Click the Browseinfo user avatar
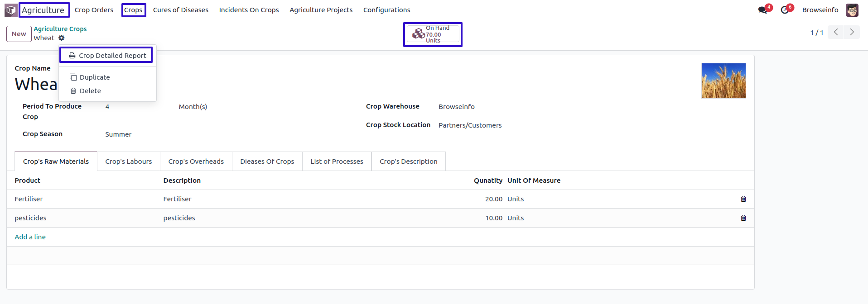Viewport: 868px width, 304px height. (x=852, y=10)
